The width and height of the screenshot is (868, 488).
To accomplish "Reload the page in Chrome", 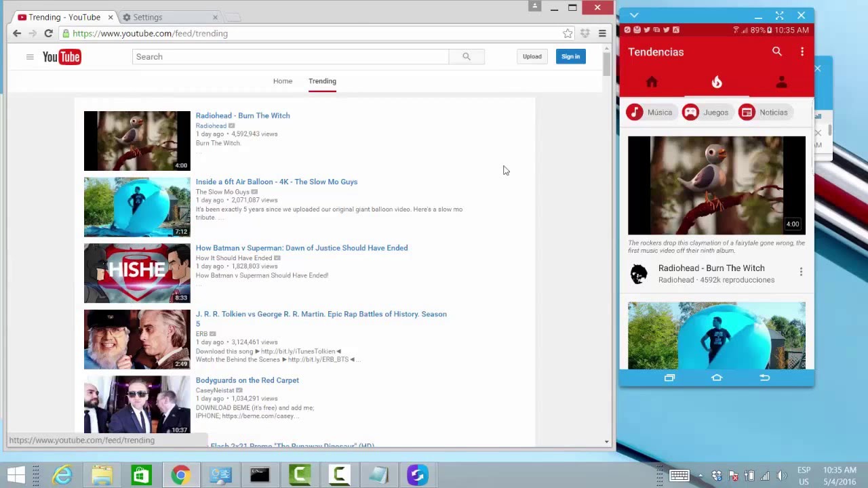I will click(48, 33).
